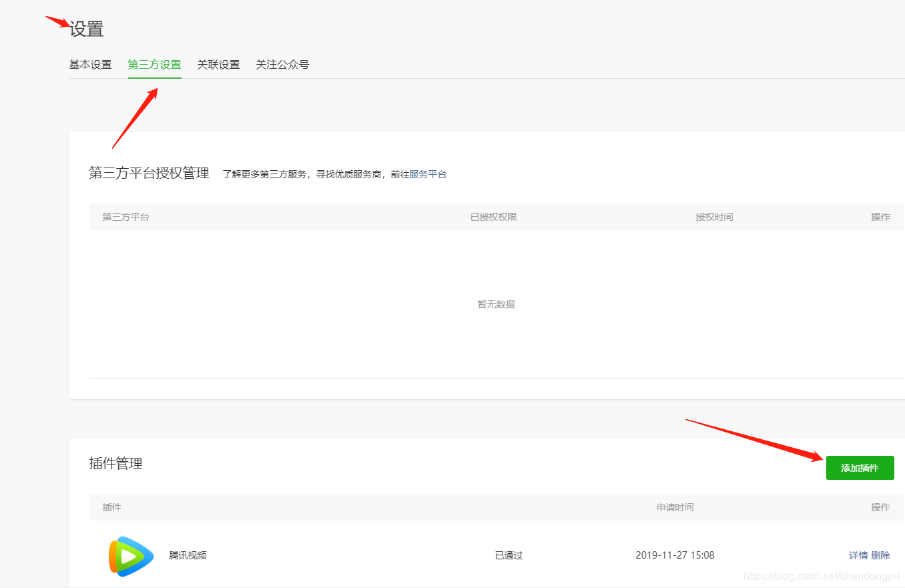The width and height of the screenshot is (905, 588).
Task: Click the green 添加插件 button
Action: 860,468
